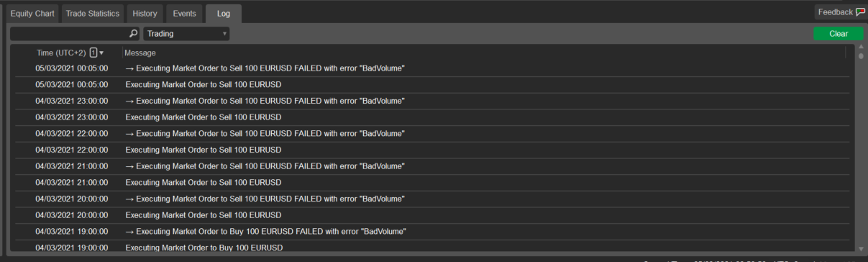Image resolution: width=868 pixels, height=262 pixels.
Task: Select the Log tab
Action: (224, 14)
